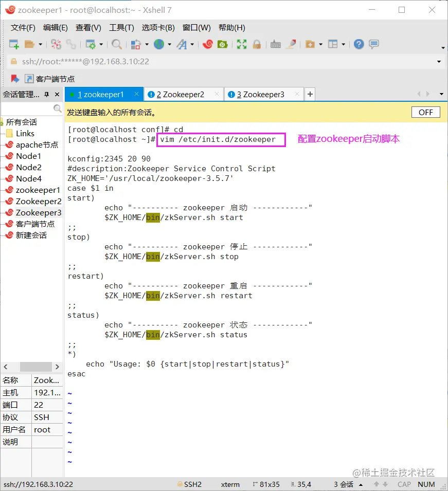Click the session manager search field

tap(31, 108)
